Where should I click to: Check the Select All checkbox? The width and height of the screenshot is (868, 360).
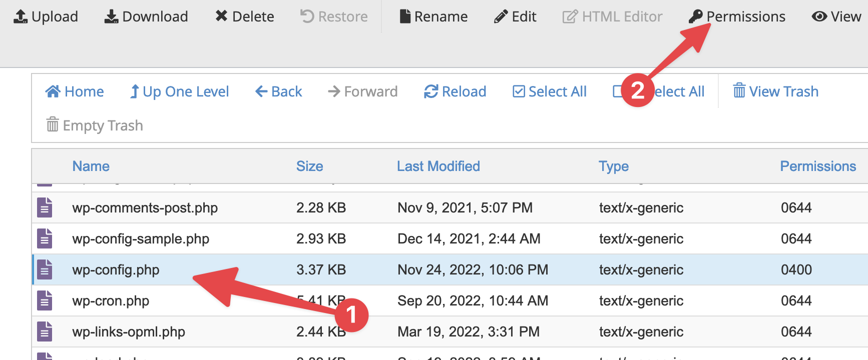(519, 91)
